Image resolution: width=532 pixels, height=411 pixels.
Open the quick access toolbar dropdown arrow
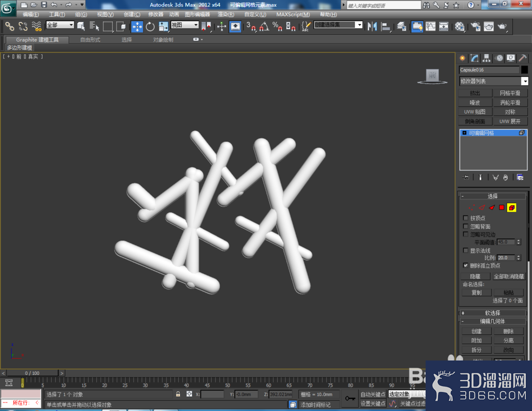coord(82,5)
